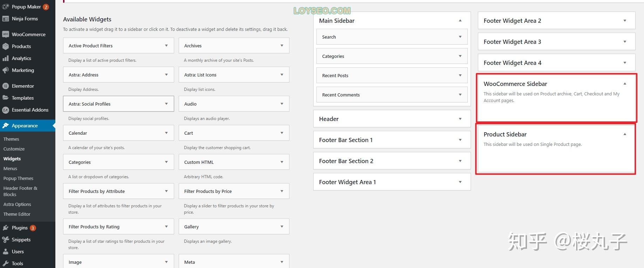Open the Theme Editor link
The image size is (644, 268).
[x=17, y=214]
